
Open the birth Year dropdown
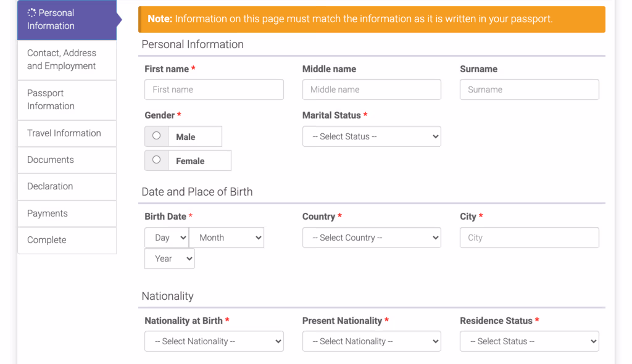tap(170, 259)
